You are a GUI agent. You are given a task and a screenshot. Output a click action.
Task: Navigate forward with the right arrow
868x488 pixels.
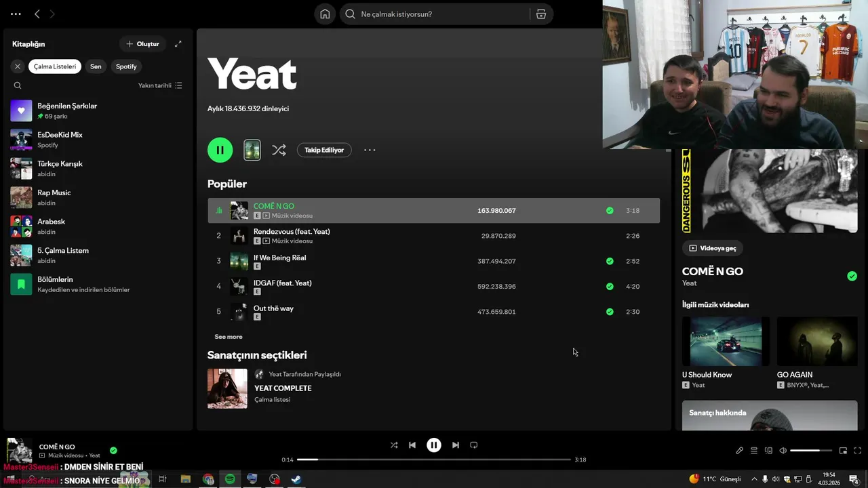52,14
